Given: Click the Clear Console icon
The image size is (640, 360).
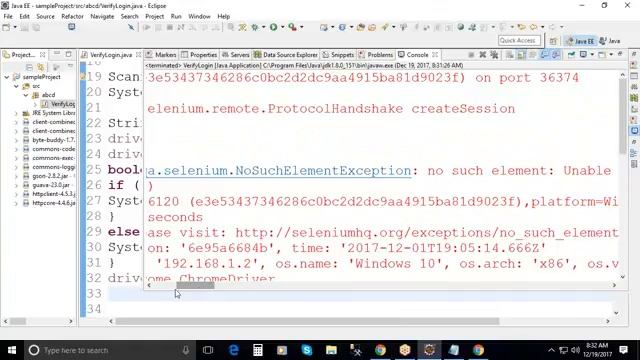Looking at the screenshot, I should pos(510,55).
